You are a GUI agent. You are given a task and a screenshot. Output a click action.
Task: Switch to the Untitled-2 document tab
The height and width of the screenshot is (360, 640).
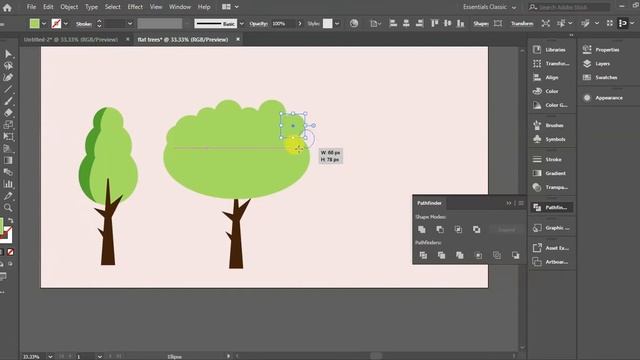pyautogui.click(x=71, y=40)
